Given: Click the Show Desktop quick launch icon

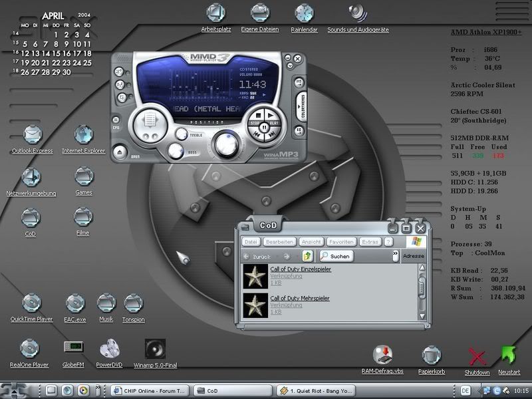Looking at the screenshot, I should tap(51, 390).
